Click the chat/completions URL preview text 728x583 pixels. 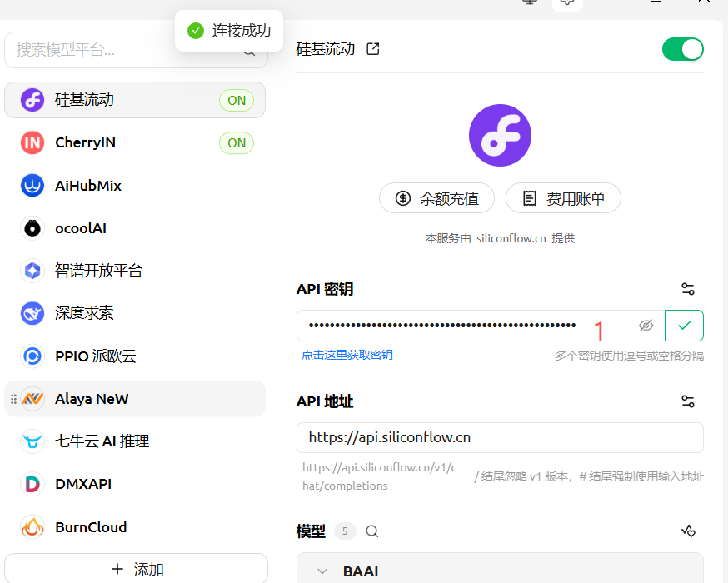pos(379,476)
